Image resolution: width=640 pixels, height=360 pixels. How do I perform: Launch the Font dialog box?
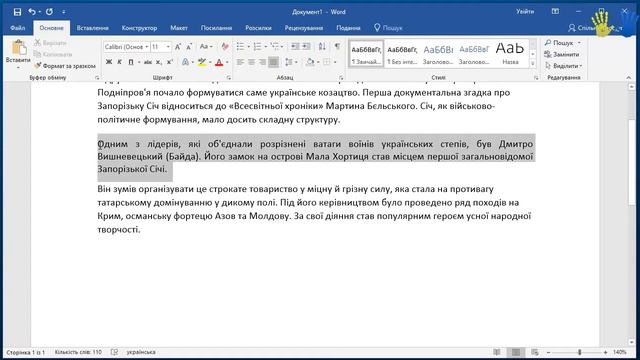point(229,78)
